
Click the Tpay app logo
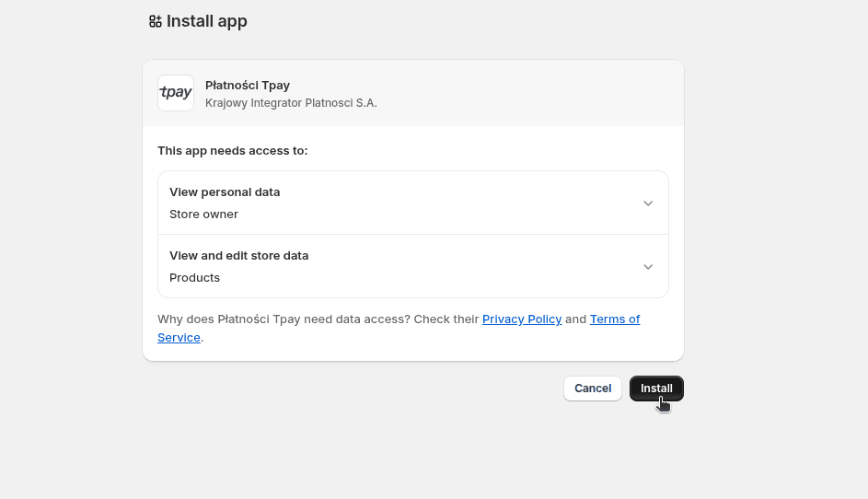click(176, 93)
